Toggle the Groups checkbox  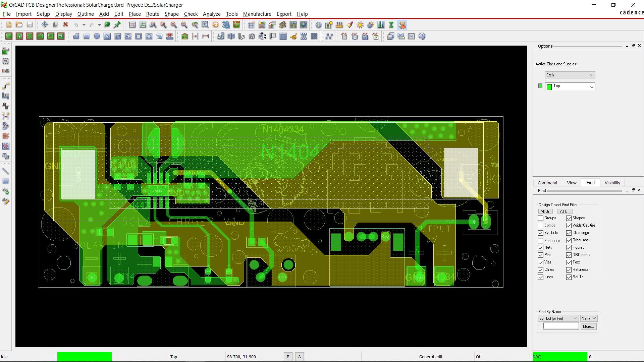click(541, 218)
